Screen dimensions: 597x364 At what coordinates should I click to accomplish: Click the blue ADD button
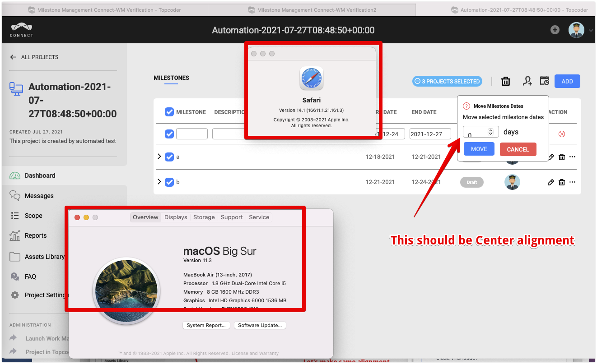pos(567,81)
